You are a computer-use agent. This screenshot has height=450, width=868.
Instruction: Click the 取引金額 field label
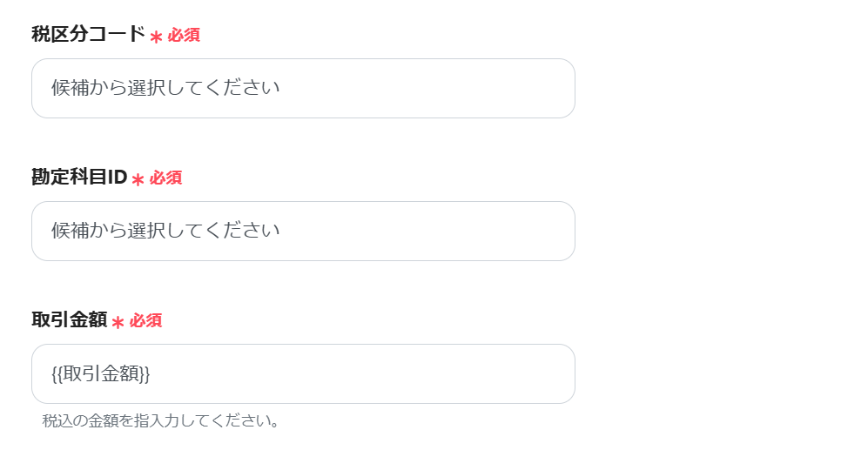coord(69,320)
